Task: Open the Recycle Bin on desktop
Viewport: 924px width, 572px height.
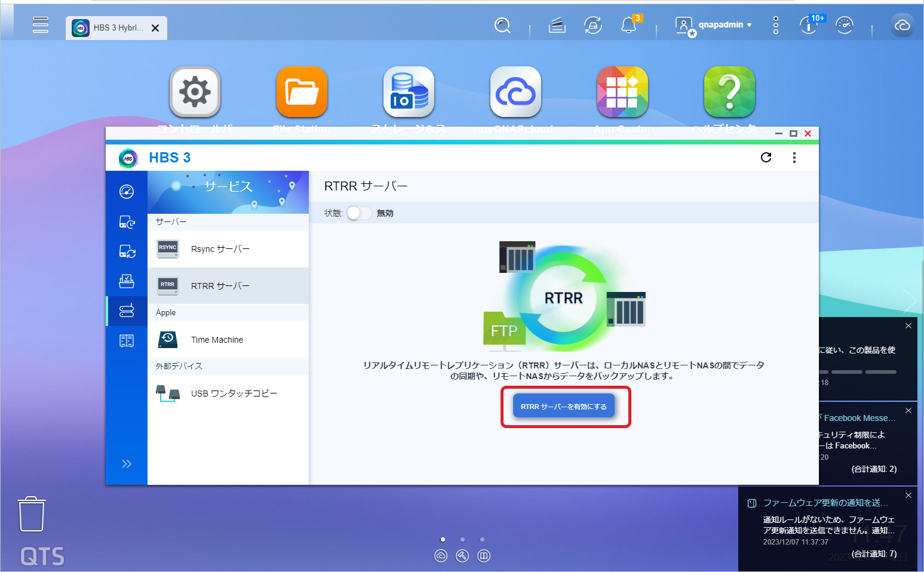Action: coord(32,514)
